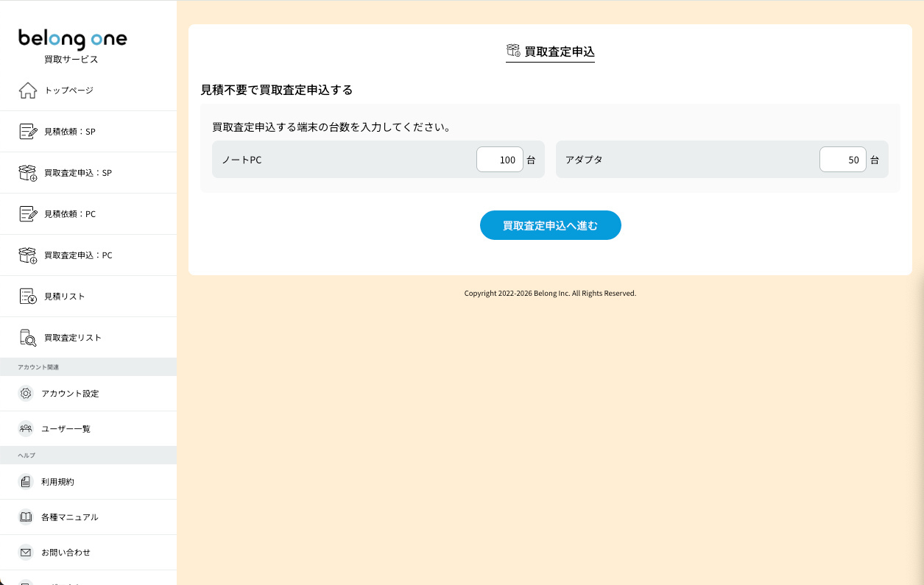Click the アダプタ label

tap(584, 160)
